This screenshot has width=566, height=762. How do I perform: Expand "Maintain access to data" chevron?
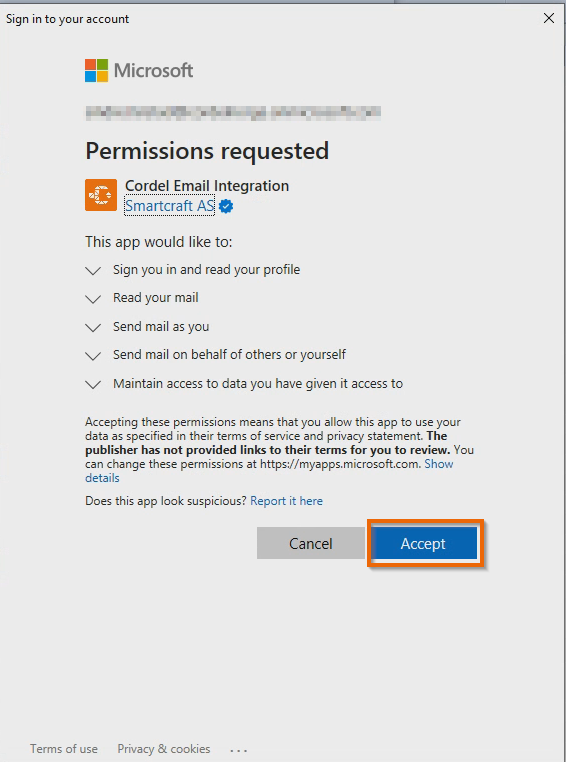(x=93, y=384)
